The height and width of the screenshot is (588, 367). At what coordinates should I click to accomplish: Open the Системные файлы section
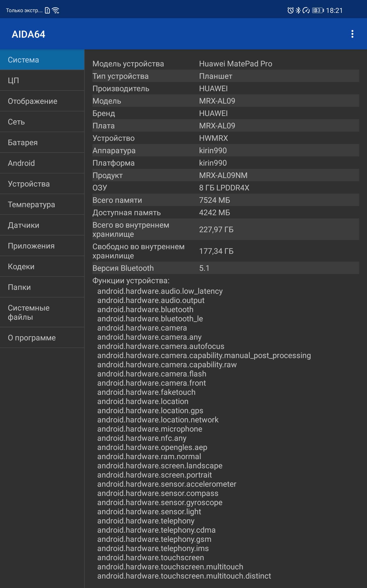[x=42, y=312]
